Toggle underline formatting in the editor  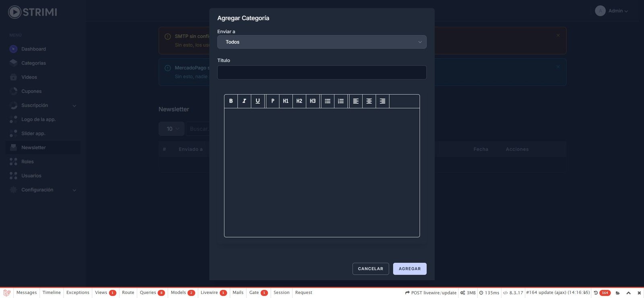(x=258, y=101)
